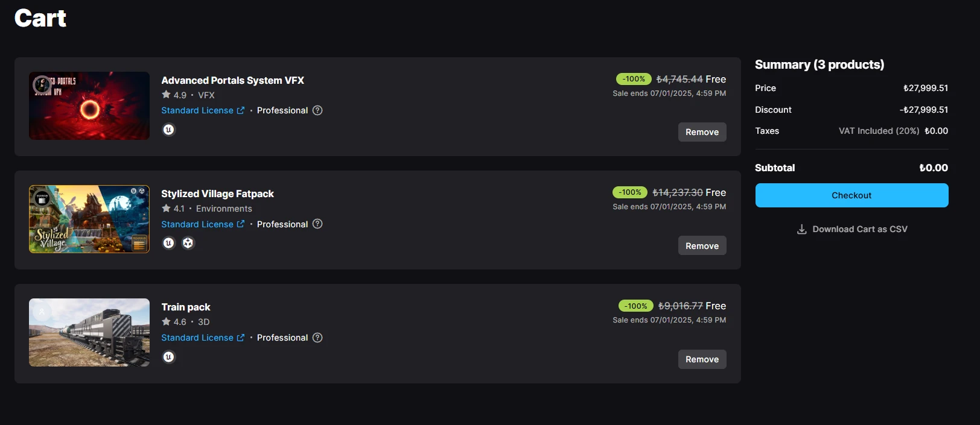Click the Unity icon under Stylized Village Fatpack
Screen dimensions: 980x425
coord(188,243)
